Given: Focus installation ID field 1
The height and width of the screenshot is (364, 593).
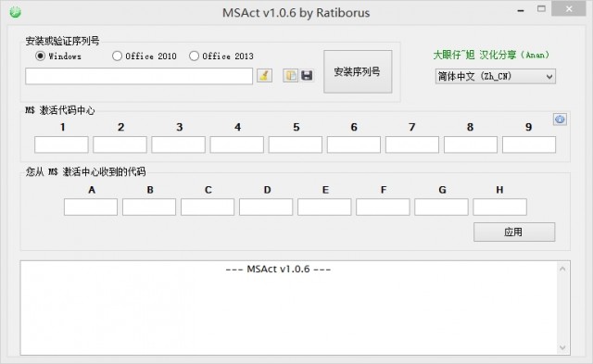Looking at the screenshot, I should tap(61, 144).
